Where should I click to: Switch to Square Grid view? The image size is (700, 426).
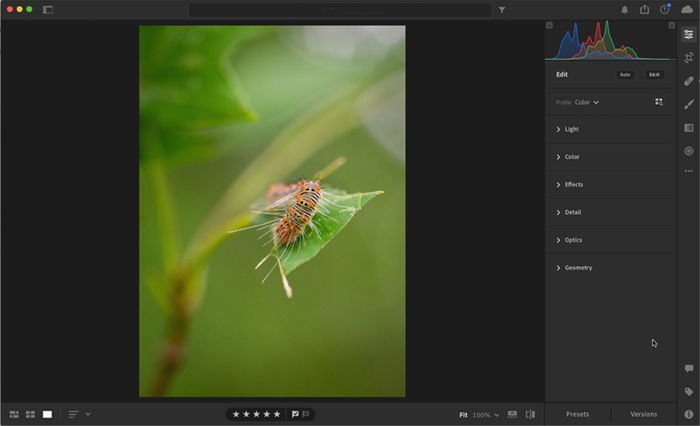point(30,414)
